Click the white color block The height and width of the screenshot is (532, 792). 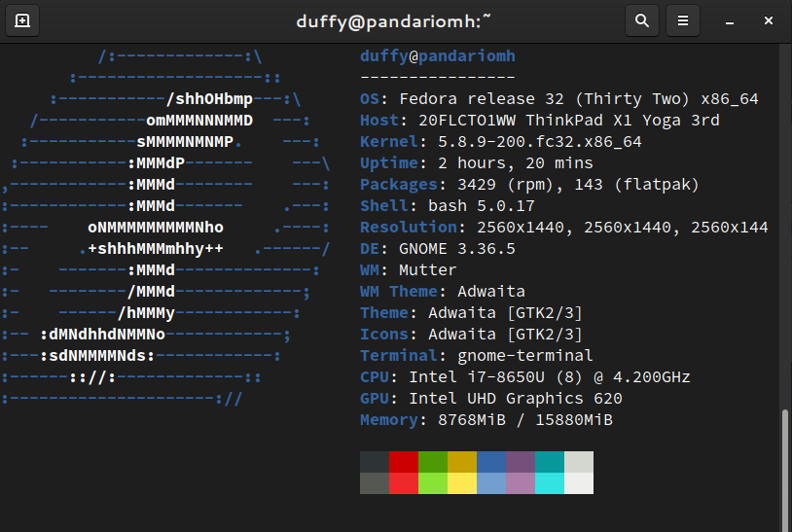tap(579, 483)
